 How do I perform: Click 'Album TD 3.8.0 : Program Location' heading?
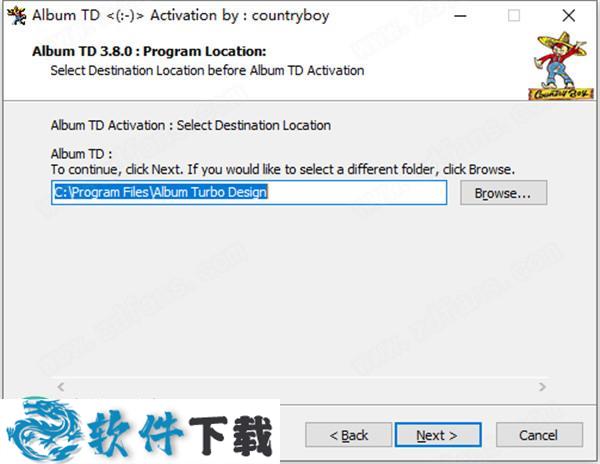(149, 51)
